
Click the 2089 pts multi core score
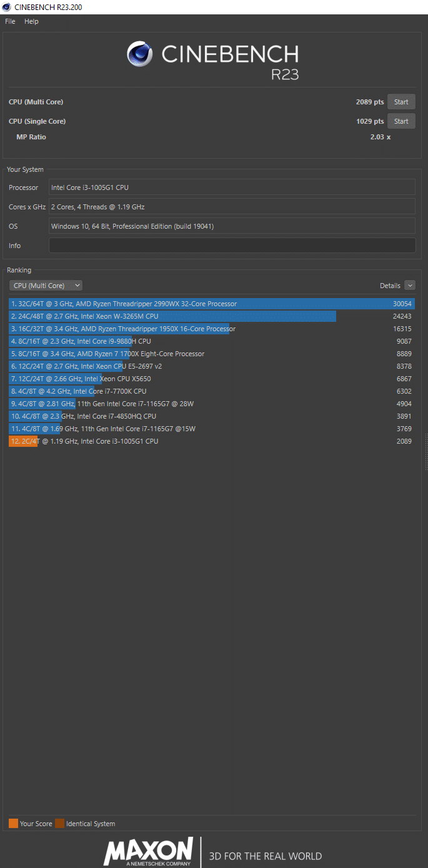pyautogui.click(x=370, y=102)
